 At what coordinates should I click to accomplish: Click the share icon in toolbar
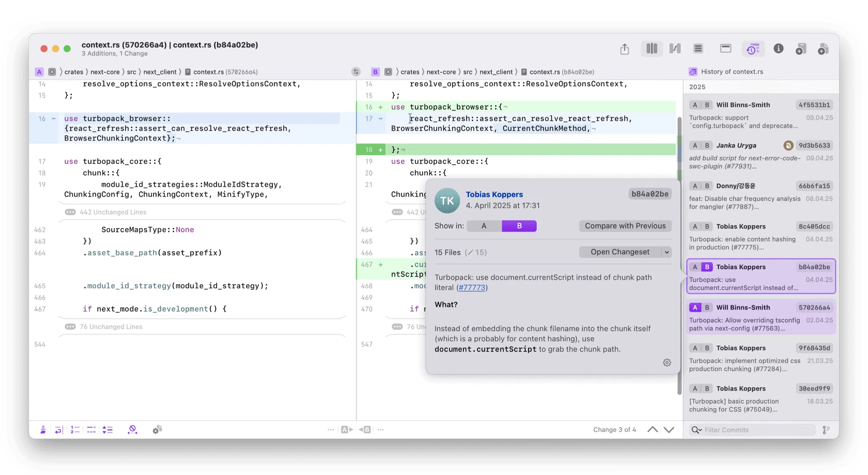click(x=624, y=49)
